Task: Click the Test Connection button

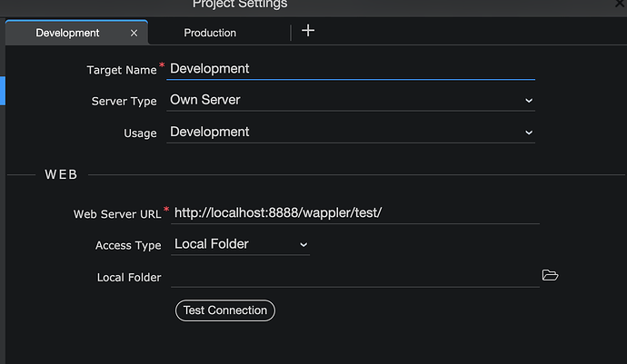Action: (x=225, y=310)
